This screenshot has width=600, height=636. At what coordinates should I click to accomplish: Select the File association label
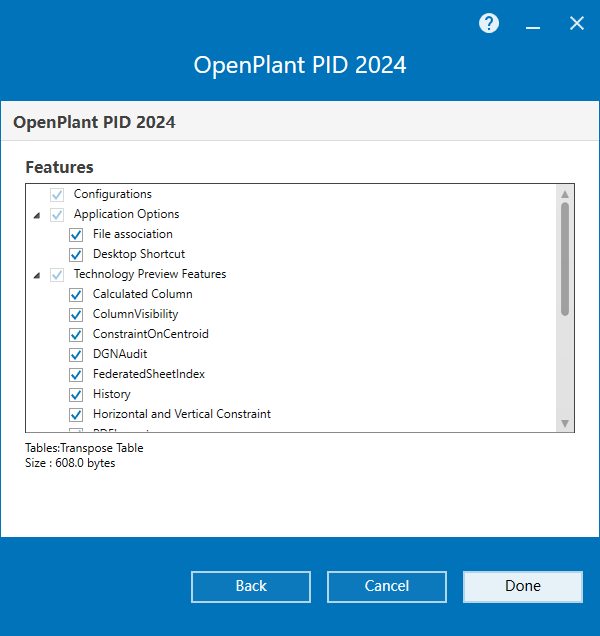pos(133,234)
